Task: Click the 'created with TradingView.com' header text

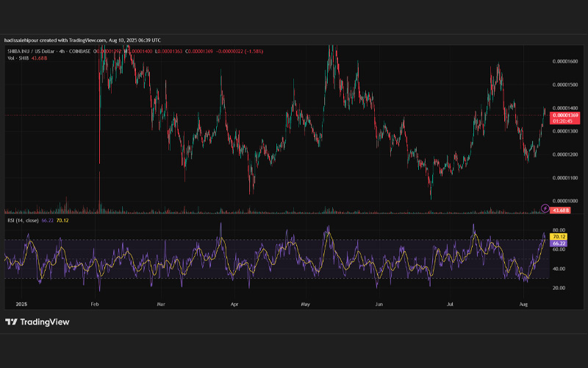Action: coord(73,40)
